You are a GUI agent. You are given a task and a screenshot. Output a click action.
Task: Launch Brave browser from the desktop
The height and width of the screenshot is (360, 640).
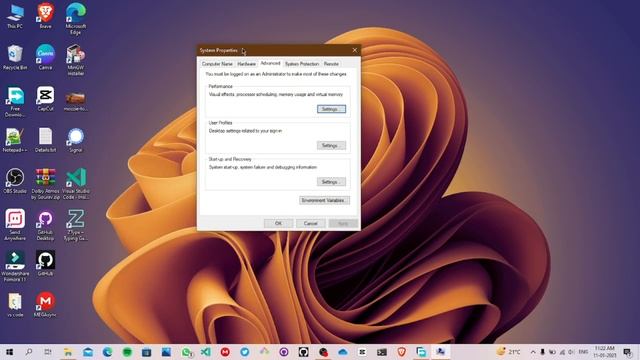pos(45,16)
